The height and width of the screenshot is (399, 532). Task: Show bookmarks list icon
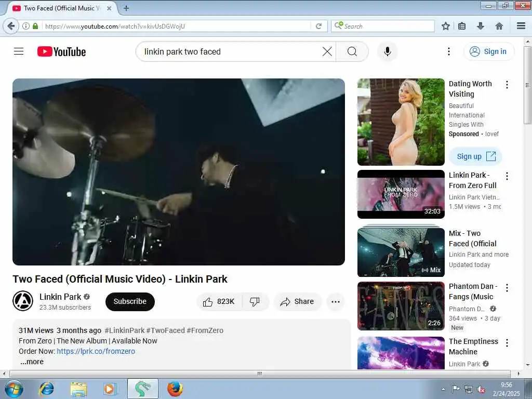coord(462,26)
